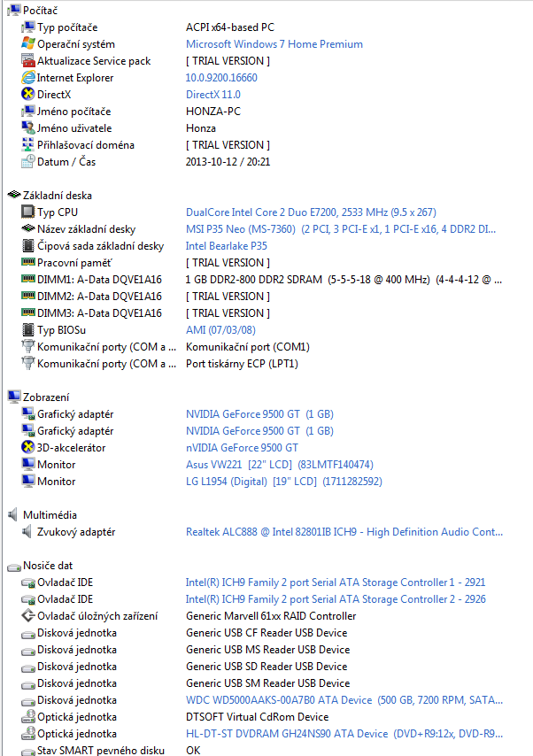The image size is (533, 756).
Task: Click the Datum / Čas calendar icon
Action: (28, 161)
